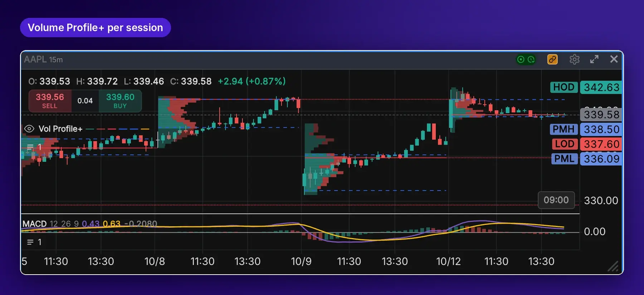Viewport: 644px width, 295px height.
Task: Grab the corner resize handle of the chart
Action: click(613, 266)
